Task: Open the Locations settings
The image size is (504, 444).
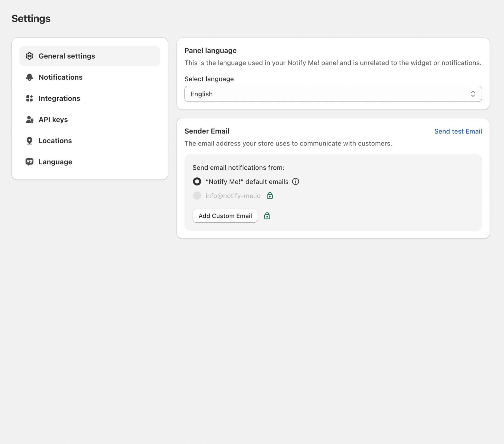Action: pyautogui.click(x=90, y=141)
